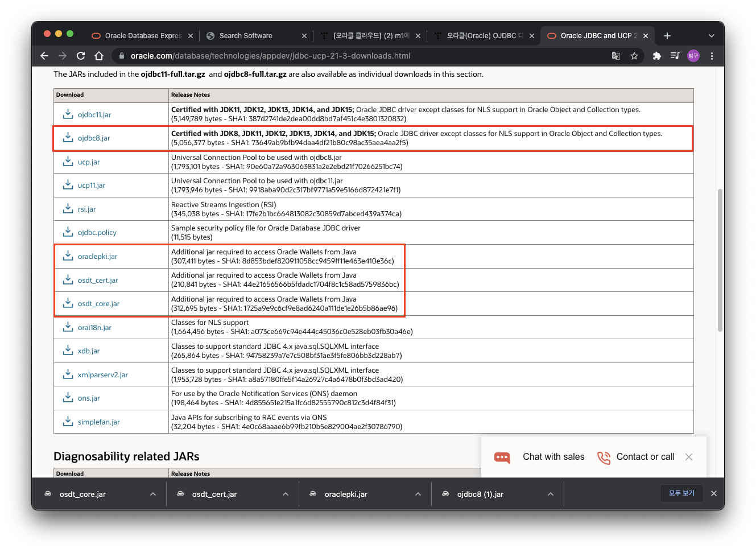Switch to 오라클(Oracle) OJDBC tab
756x552 pixels.
(x=484, y=35)
